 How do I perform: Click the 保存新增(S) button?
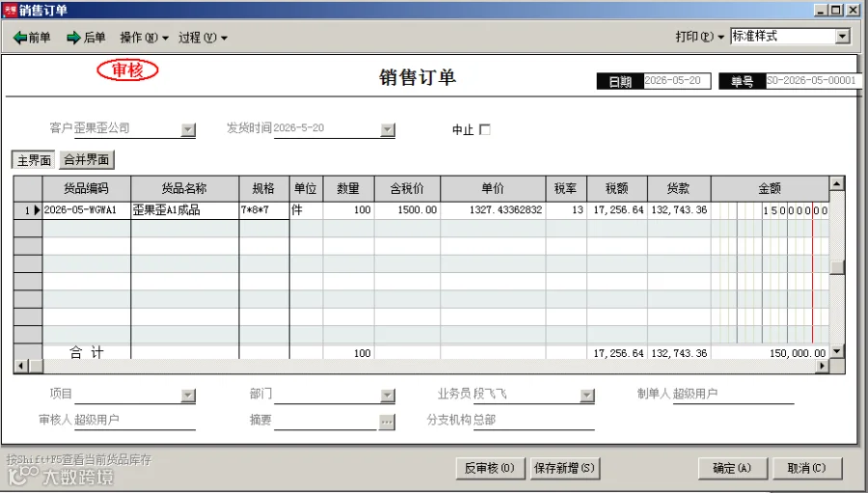point(564,468)
